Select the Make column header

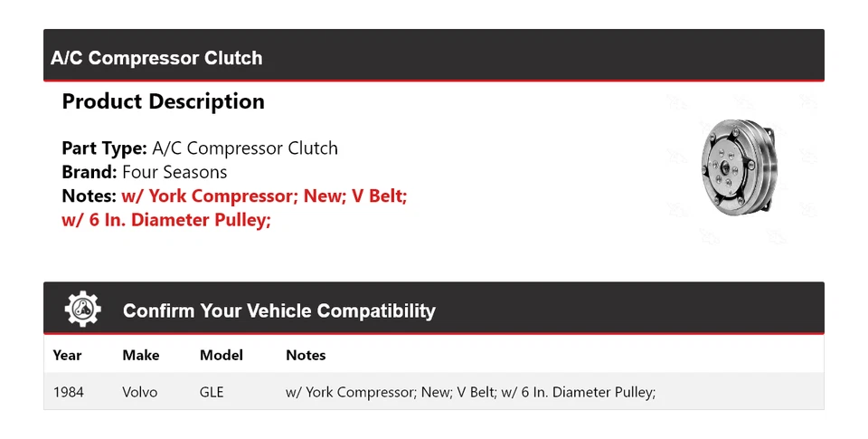(140, 355)
